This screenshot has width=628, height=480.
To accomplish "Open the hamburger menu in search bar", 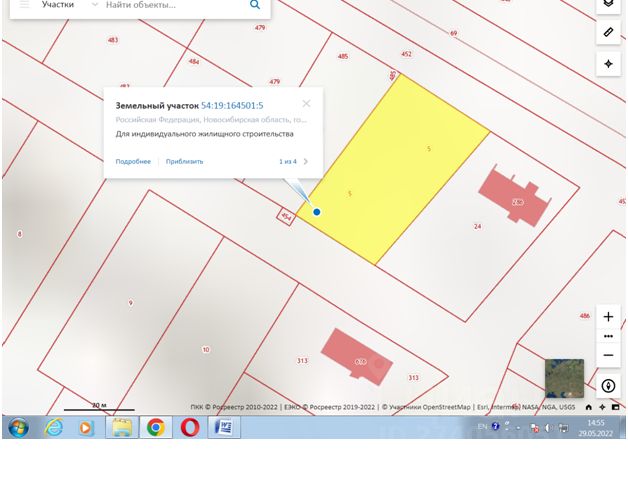I will click(x=24, y=5).
